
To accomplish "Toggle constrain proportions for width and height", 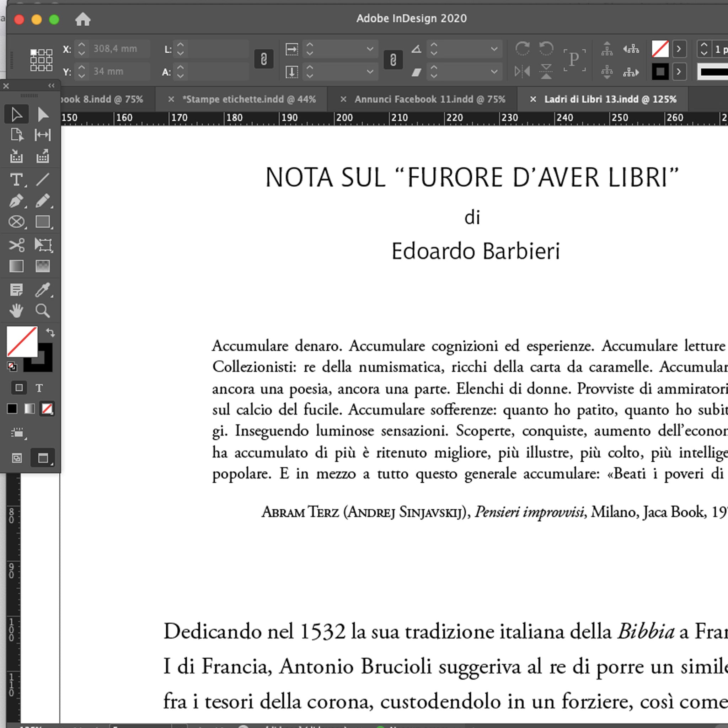I will (x=264, y=59).
